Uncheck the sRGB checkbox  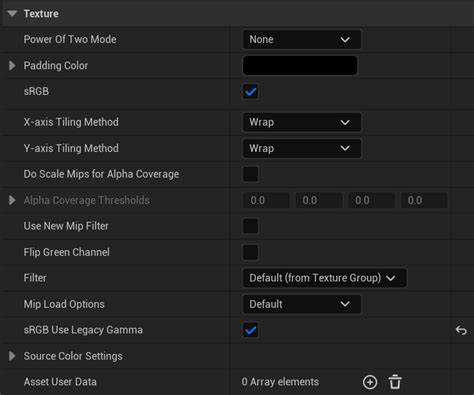[250, 91]
